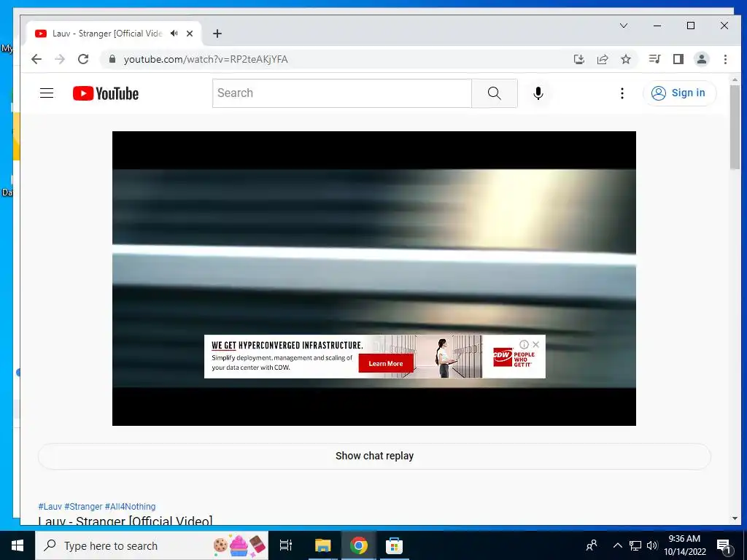Click the page vertical scrollbar thumb
This screenshot has width=747, height=560.
(735, 127)
